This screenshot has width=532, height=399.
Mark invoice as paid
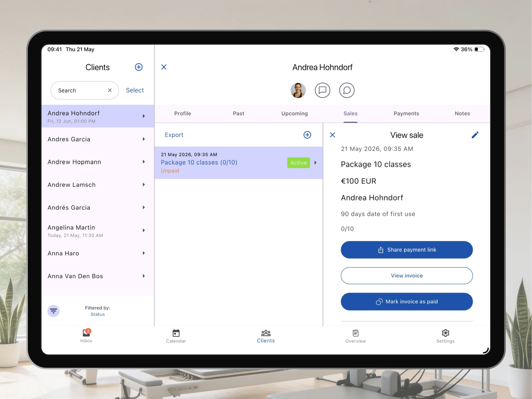pos(407,302)
